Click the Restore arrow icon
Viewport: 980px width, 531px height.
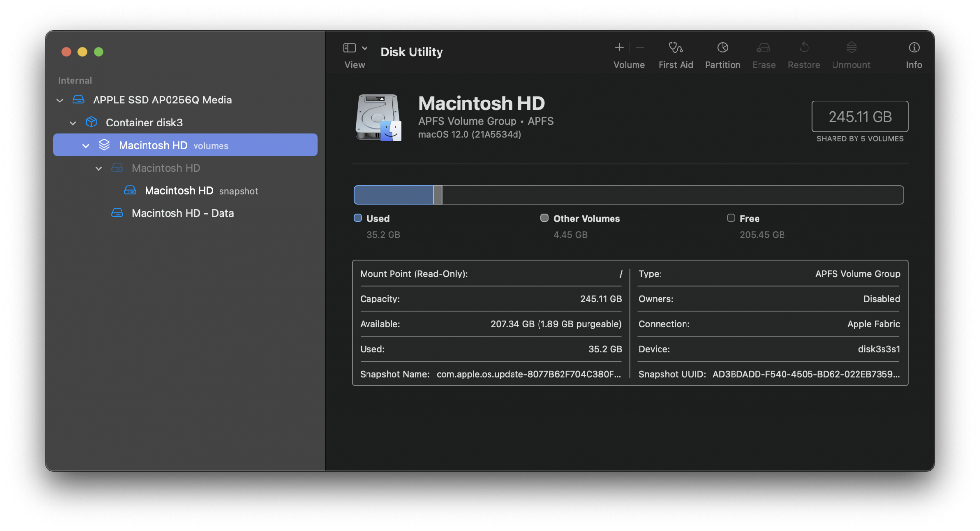(x=804, y=47)
